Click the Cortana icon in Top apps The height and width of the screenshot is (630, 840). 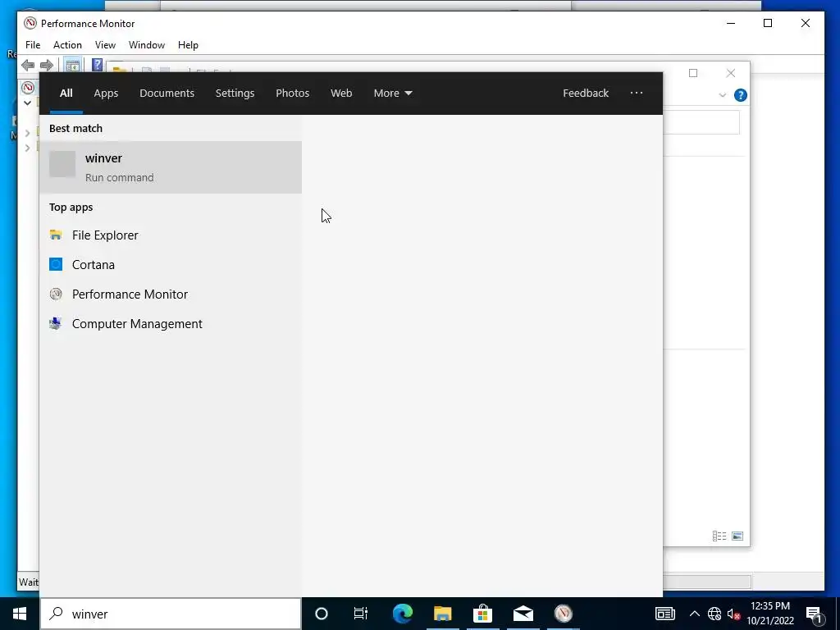pos(56,264)
